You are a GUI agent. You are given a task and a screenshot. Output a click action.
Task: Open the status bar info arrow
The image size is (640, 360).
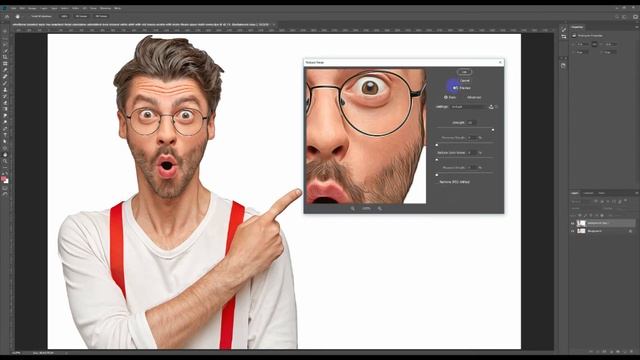point(66,353)
